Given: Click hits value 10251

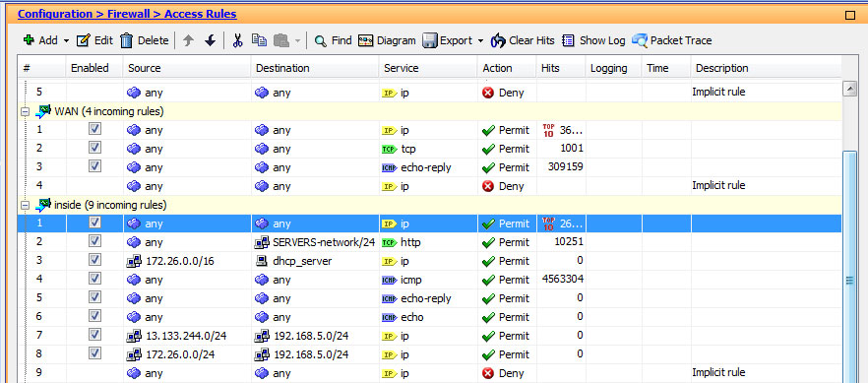Looking at the screenshot, I should click(x=569, y=242).
